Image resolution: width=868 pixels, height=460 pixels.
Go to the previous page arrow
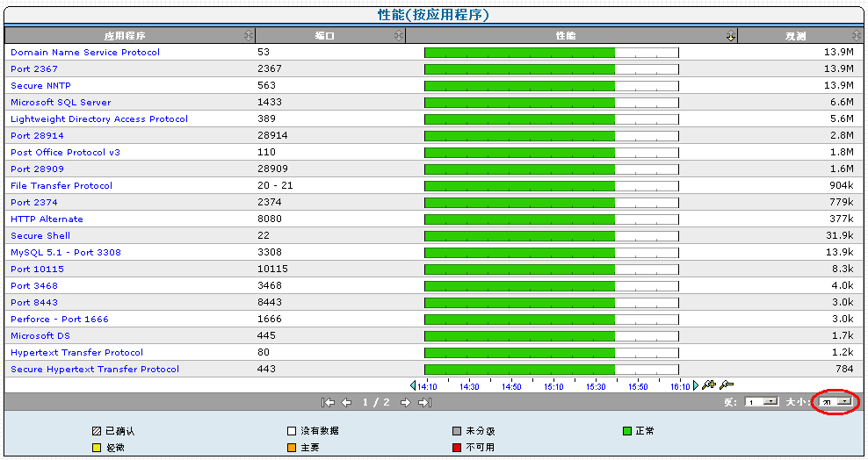(346, 402)
